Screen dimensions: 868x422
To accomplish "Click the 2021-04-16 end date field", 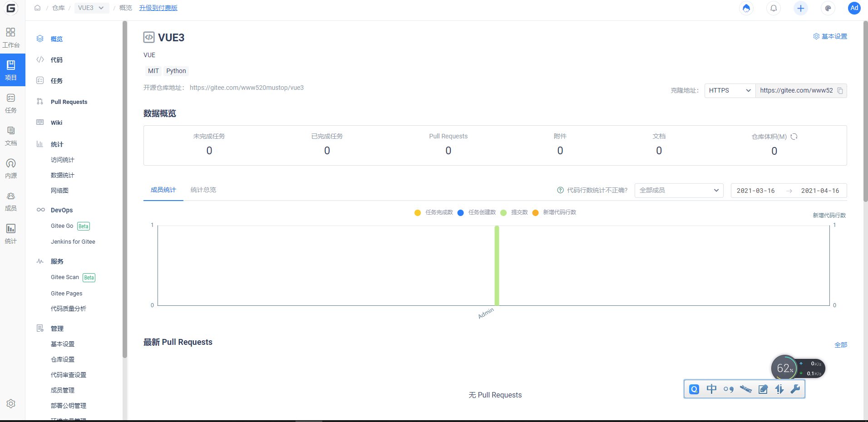I will [820, 191].
